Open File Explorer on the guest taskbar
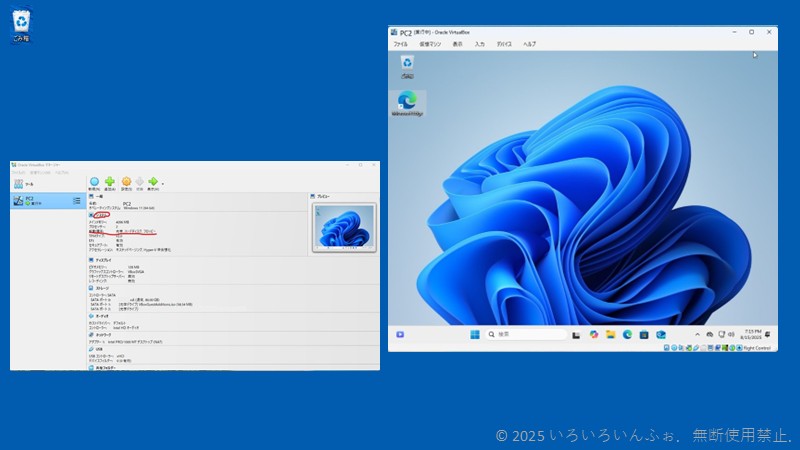800x450 pixels. click(610, 334)
